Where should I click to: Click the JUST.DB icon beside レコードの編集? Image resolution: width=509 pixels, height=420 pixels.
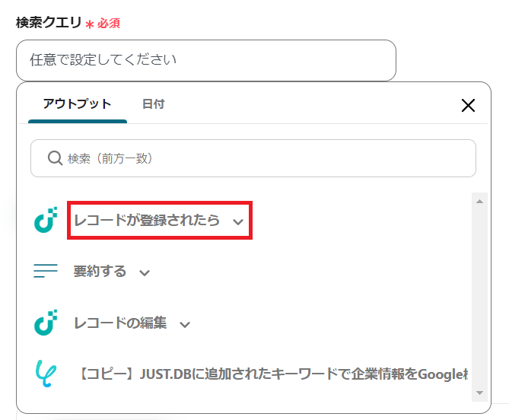click(x=46, y=323)
